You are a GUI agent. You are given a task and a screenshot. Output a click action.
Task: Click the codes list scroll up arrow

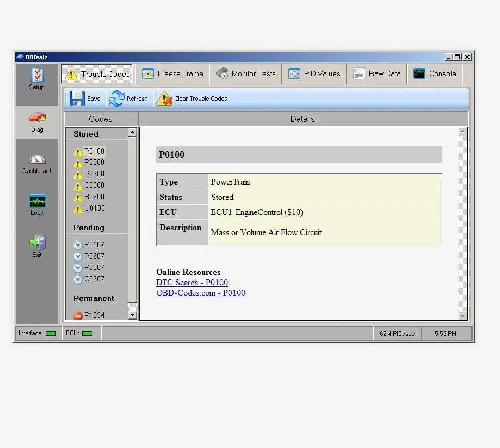133,132
